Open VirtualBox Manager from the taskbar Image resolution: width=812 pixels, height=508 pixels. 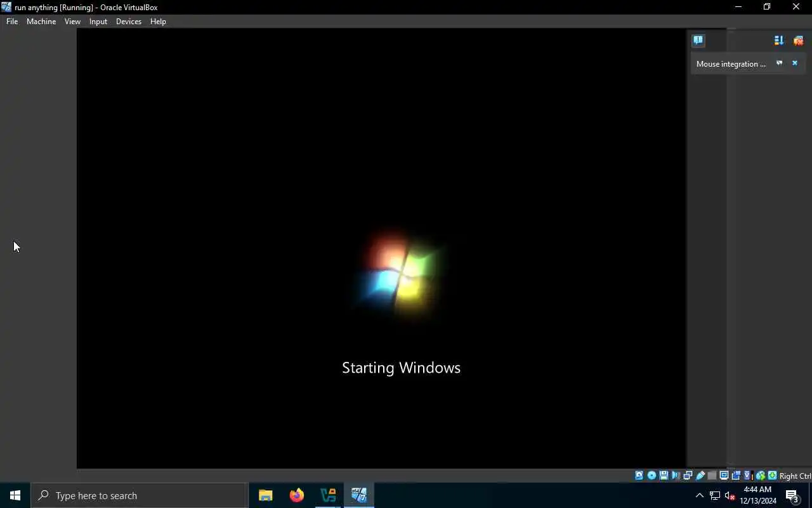point(328,495)
